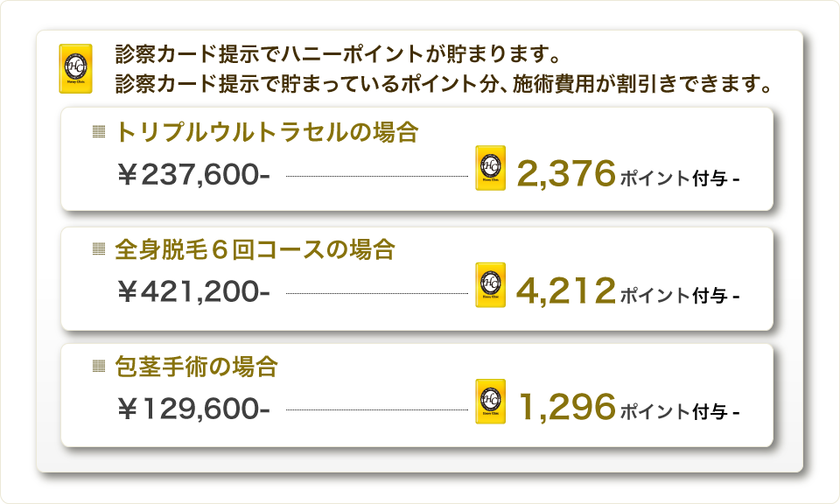Click the 2,376 points value
Screen dimensions: 840x504
point(566,174)
